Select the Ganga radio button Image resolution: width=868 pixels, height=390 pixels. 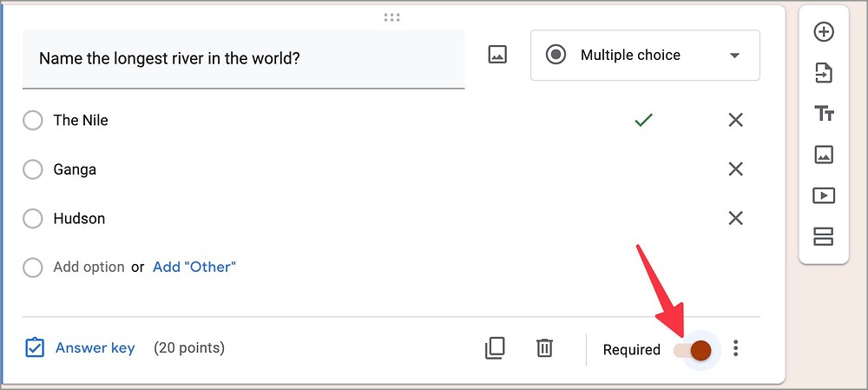point(33,169)
